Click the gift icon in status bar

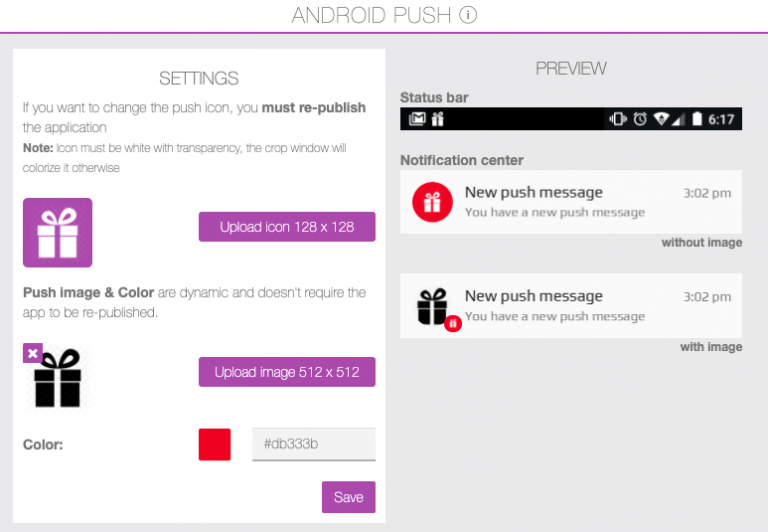[x=437, y=119]
